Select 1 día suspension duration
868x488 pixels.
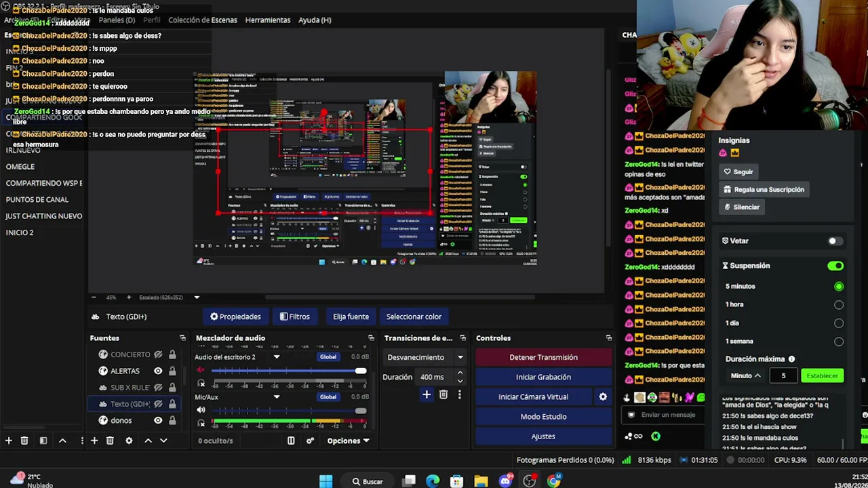tap(839, 323)
